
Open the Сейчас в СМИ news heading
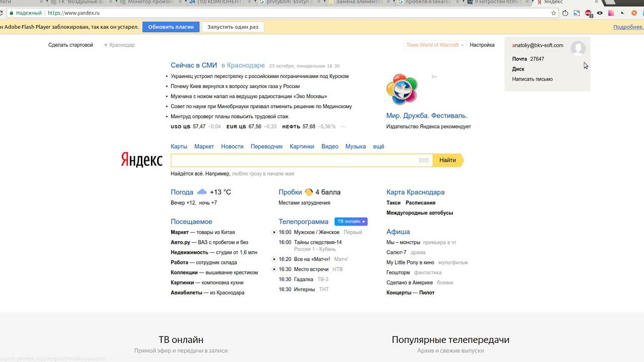194,65
